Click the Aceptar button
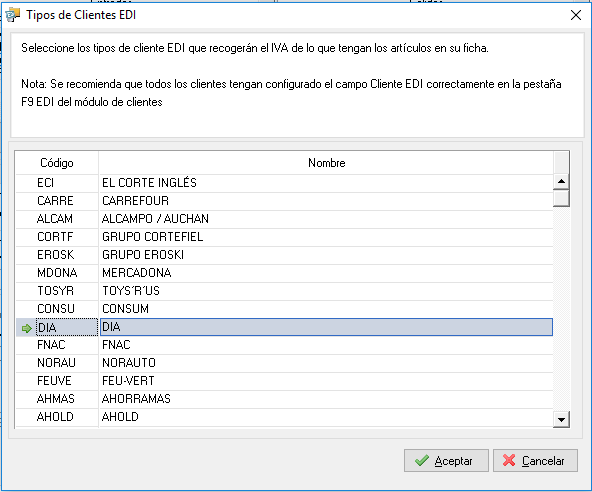This screenshot has height=492, width=592. 446,460
